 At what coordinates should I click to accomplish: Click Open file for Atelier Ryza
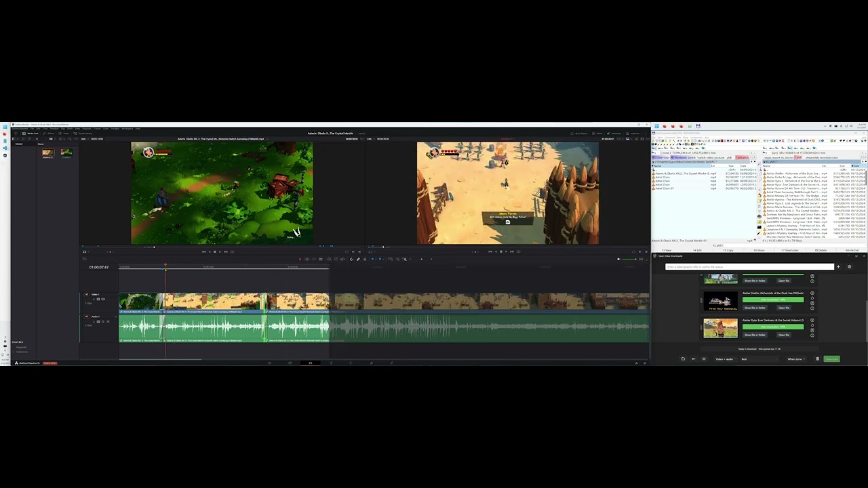click(784, 335)
